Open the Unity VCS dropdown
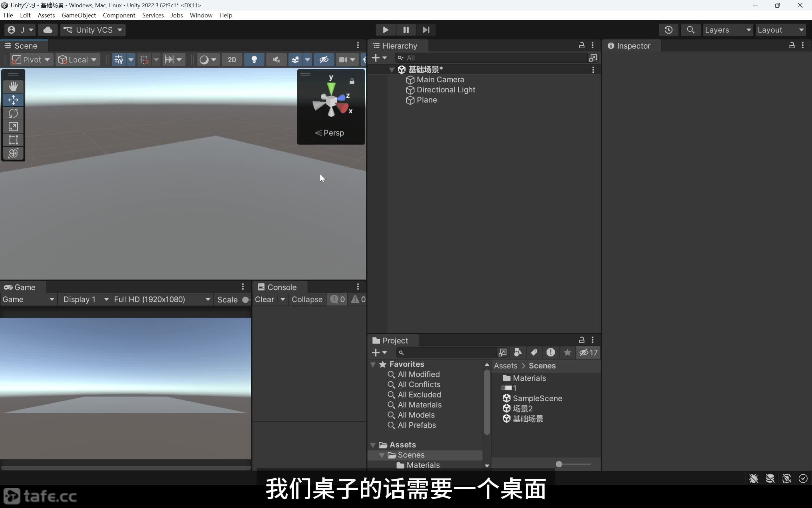Viewport: 812px width, 508px height. pyautogui.click(x=93, y=30)
